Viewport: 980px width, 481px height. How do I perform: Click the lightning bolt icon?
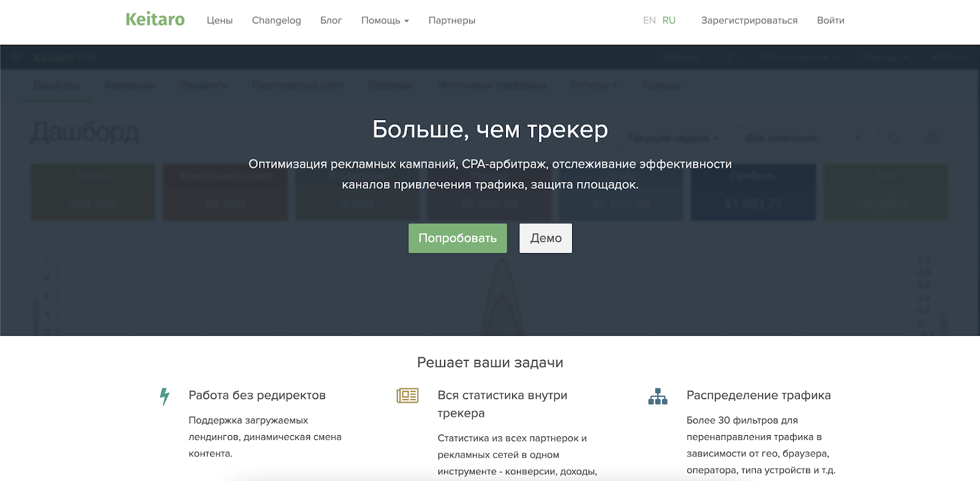pyautogui.click(x=164, y=396)
